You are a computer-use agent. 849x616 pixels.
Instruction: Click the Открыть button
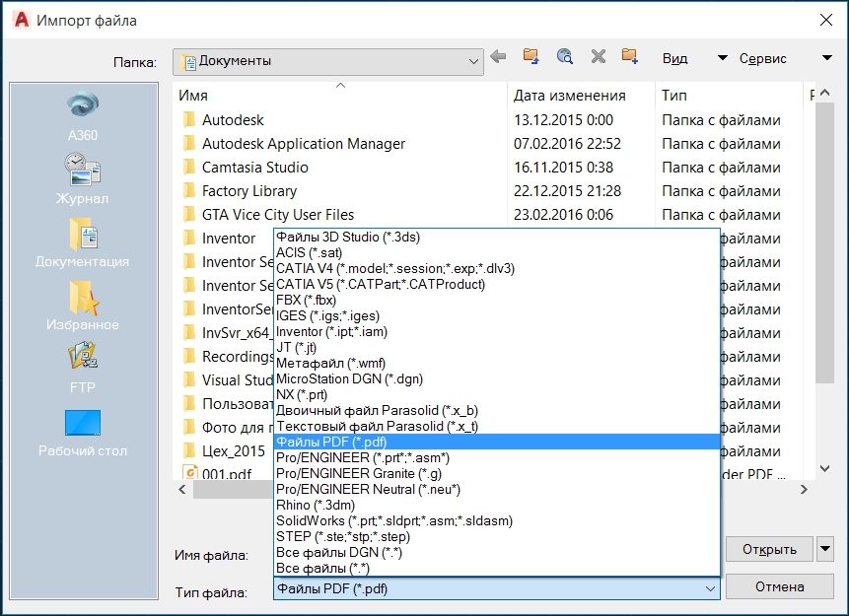tap(769, 549)
